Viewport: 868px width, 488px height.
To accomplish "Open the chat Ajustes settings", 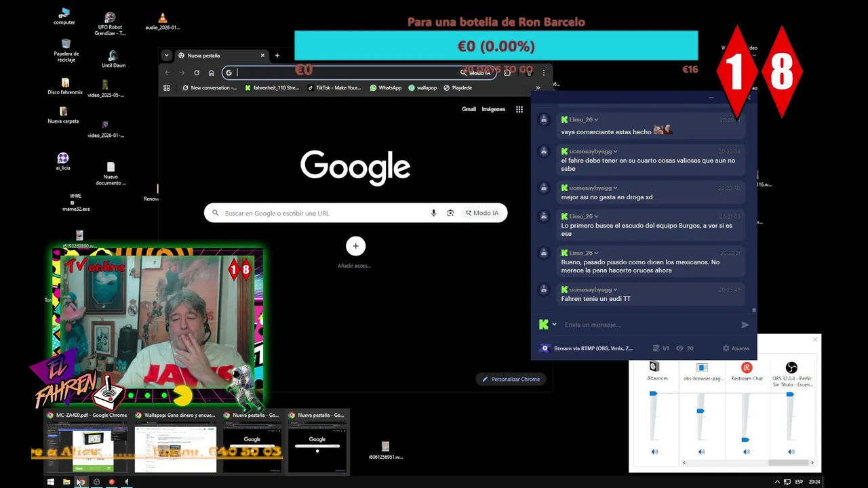I will point(736,348).
